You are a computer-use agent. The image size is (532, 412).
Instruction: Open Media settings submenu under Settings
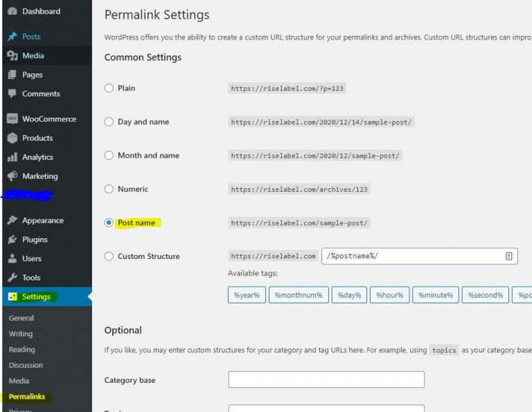[19, 381]
